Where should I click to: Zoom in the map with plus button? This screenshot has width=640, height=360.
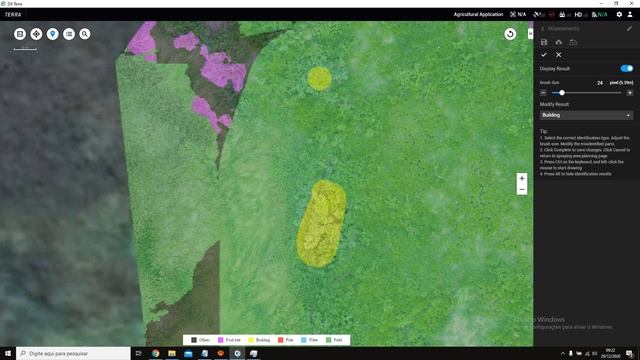click(522, 178)
